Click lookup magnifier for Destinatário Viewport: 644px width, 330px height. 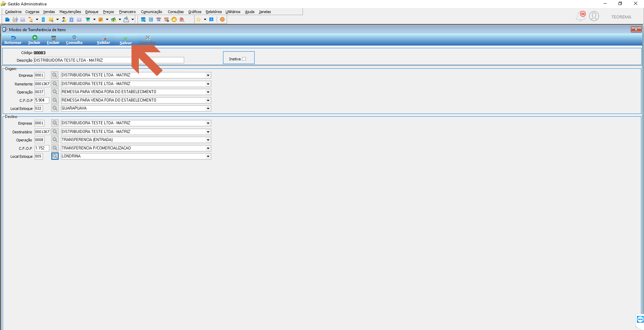pos(55,132)
